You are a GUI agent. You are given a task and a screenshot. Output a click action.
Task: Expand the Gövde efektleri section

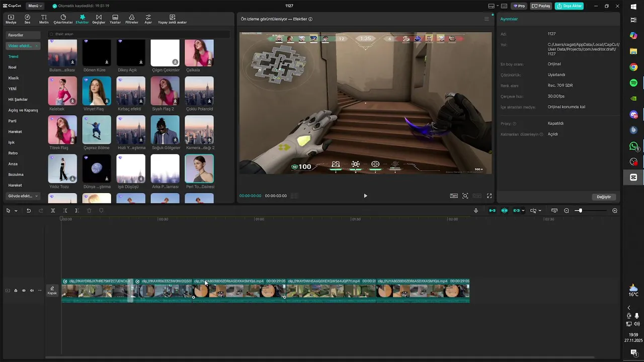[23, 196]
